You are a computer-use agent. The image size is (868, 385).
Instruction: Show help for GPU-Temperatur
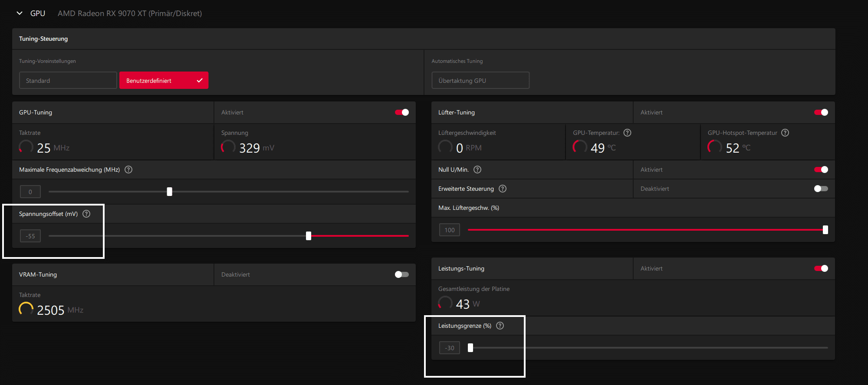pyautogui.click(x=628, y=133)
